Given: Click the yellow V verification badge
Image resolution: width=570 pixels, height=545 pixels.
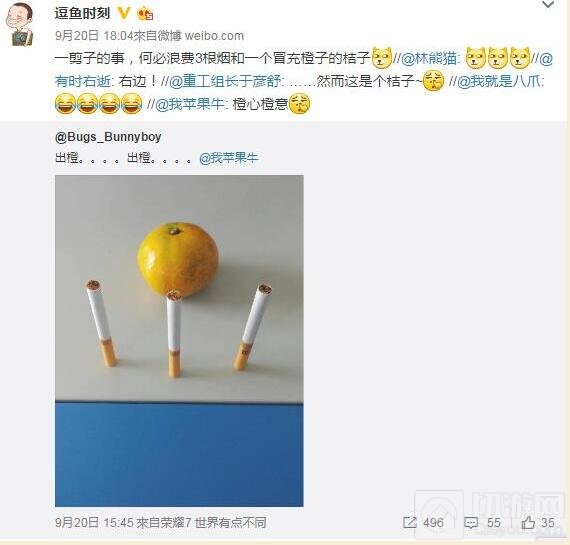Looking at the screenshot, I should pyautogui.click(x=124, y=13).
